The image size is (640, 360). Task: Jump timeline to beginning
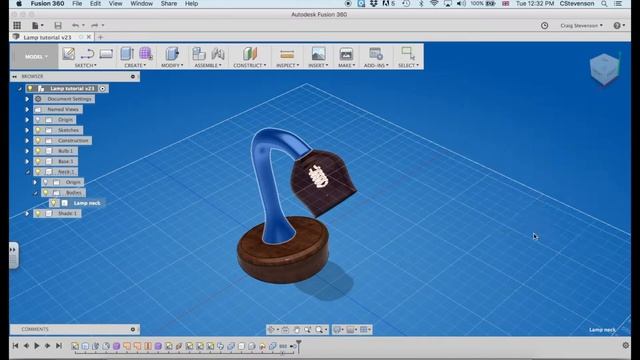pyautogui.click(x=16, y=346)
